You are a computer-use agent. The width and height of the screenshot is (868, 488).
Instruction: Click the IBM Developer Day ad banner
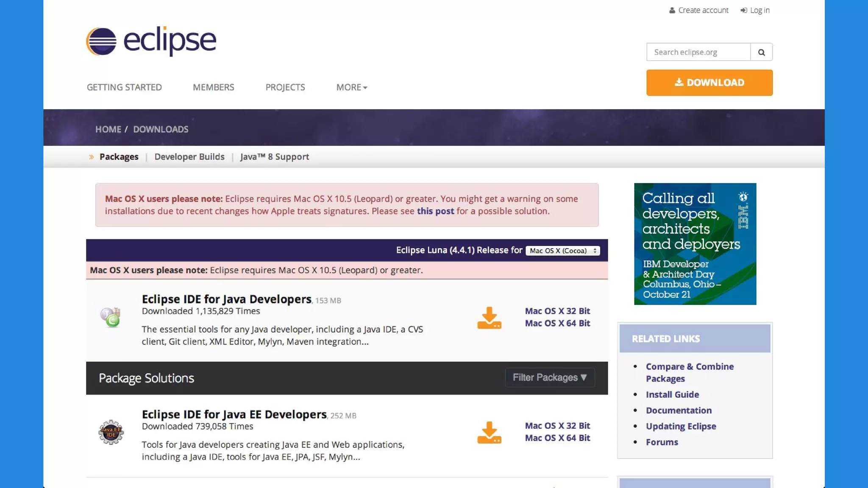pos(695,244)
